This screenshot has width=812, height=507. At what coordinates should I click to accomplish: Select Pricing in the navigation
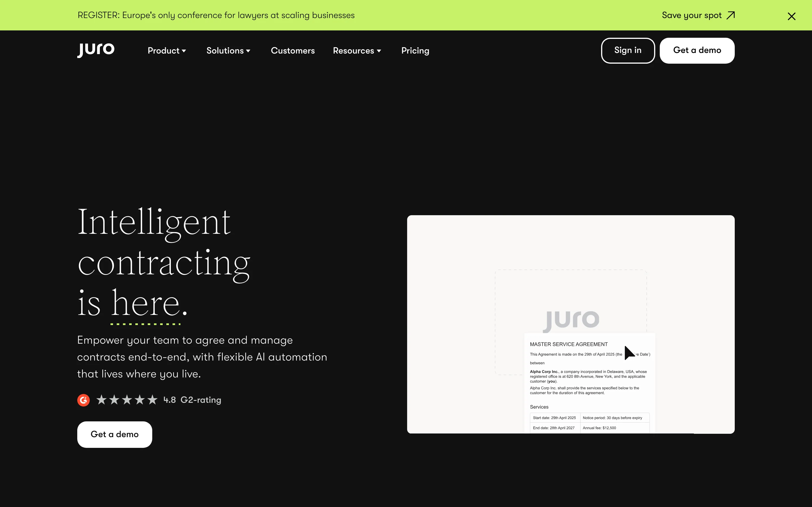pos(415,51)
